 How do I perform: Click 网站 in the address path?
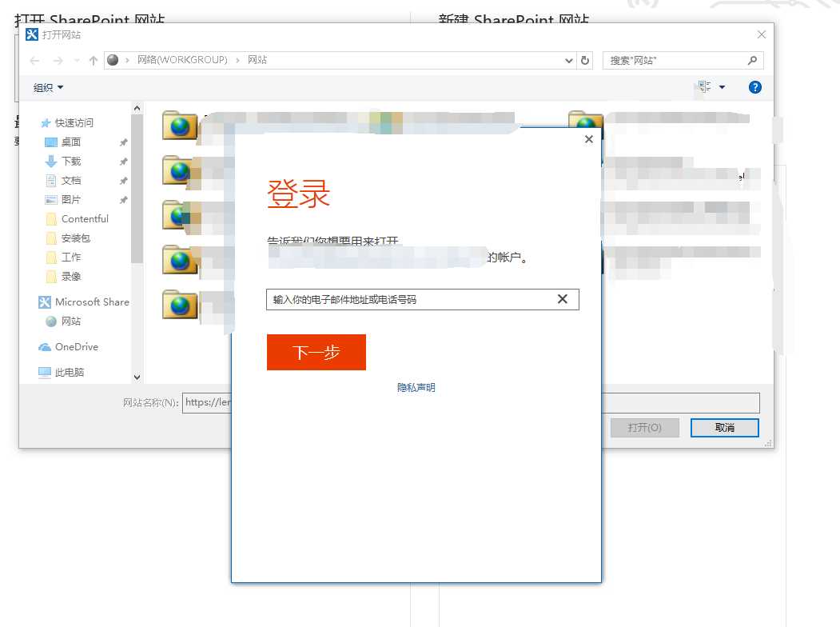point(257,60)
